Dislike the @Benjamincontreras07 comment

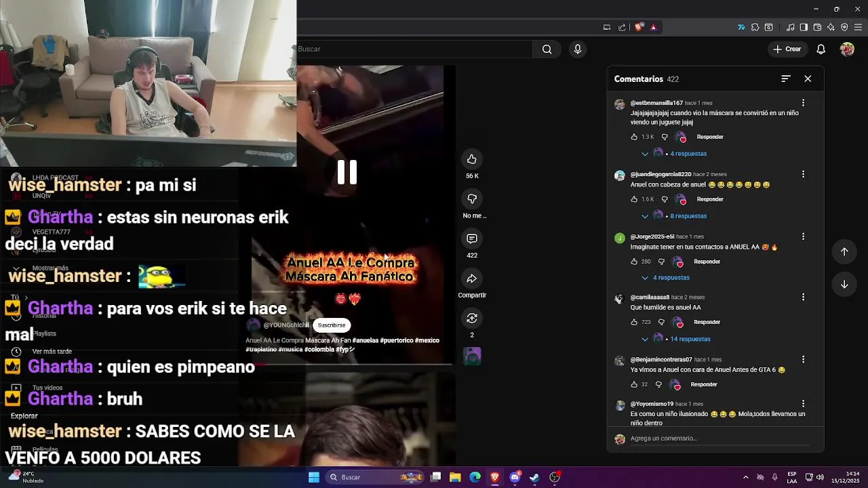pos(658,384)
